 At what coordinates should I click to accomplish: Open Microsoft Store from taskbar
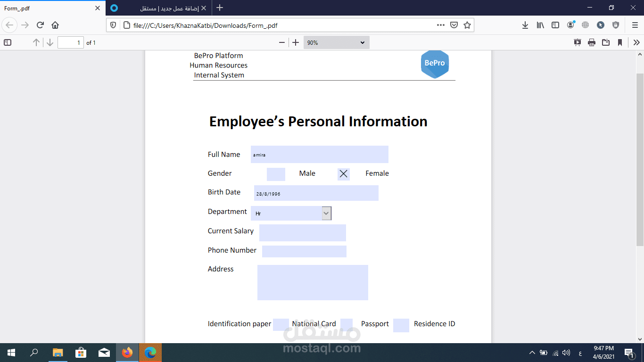click(x=81, y=352)
